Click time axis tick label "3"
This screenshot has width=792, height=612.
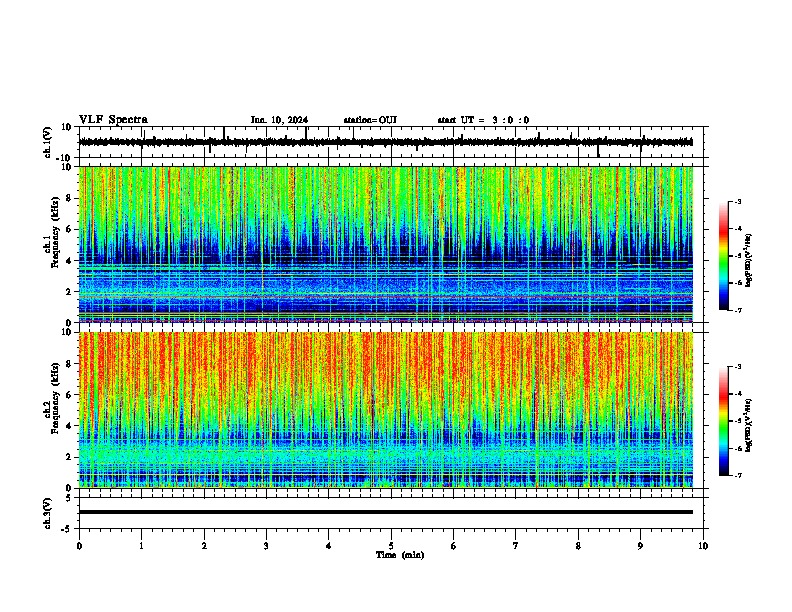pyautogui.click(x=266, y=546)
